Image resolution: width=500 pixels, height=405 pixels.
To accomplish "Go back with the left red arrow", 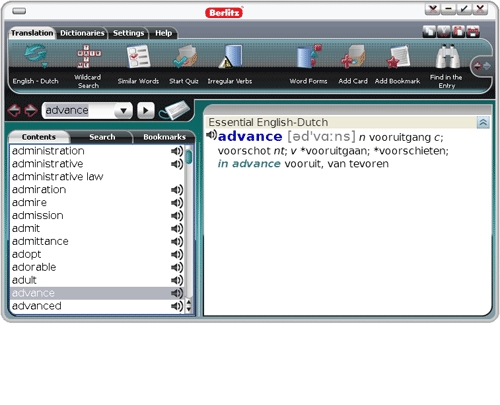I will pyautogui.click(x=14, y=110).
